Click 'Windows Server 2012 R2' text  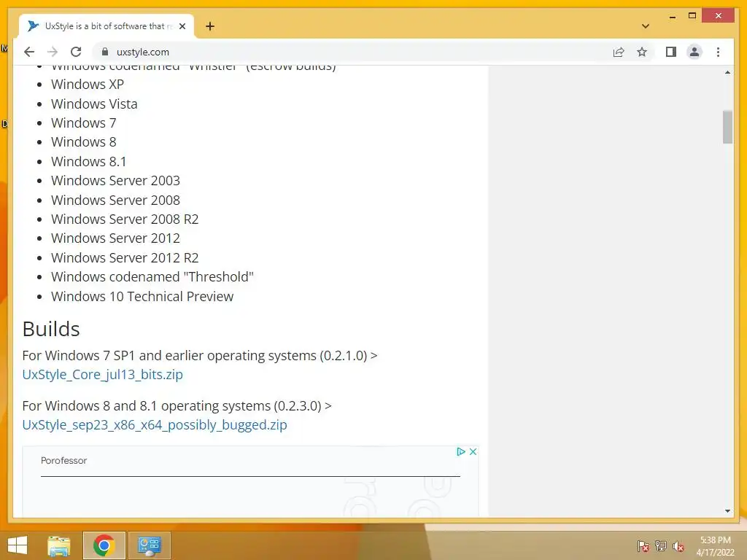(x=125, y=257)
